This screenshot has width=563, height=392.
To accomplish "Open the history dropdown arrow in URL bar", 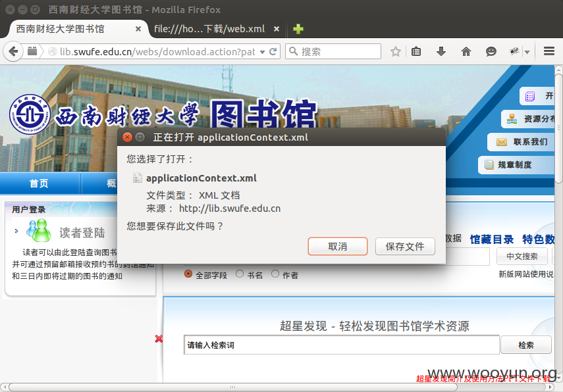I will tap(263, 52).
